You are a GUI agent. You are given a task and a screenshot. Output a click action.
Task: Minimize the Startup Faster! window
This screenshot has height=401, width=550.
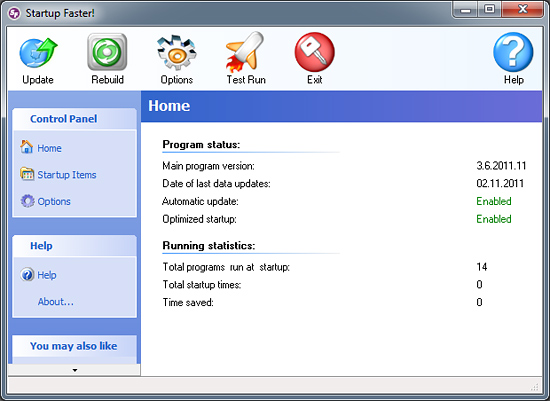[x=465, y=9]
